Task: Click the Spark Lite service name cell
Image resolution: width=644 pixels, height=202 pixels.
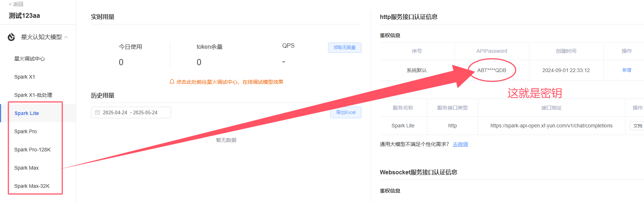Action: click(403, 126)
